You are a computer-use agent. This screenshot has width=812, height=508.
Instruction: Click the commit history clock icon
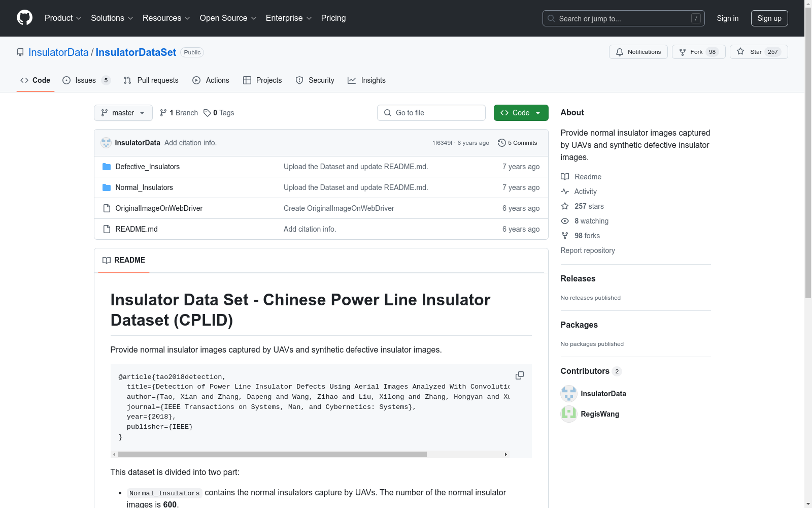coord(502,143)
